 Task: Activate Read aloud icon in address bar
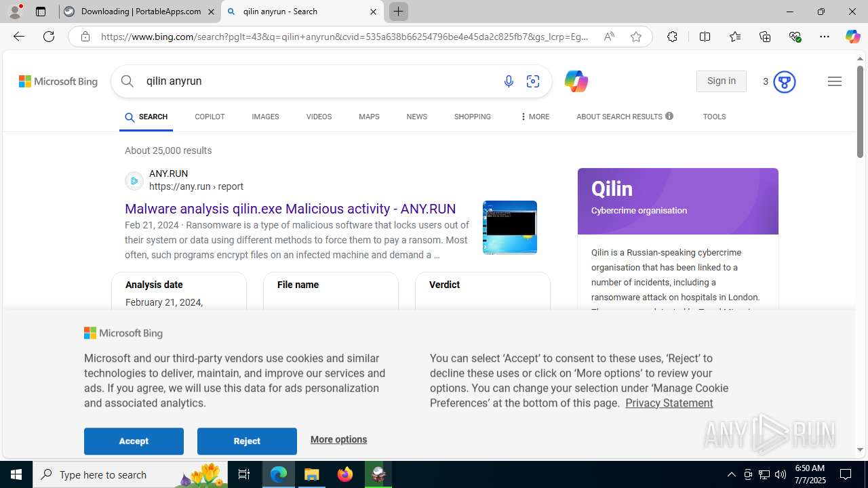(x=609, y=37)
